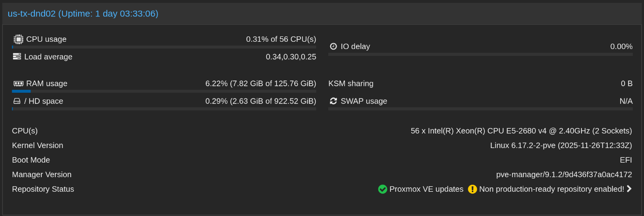Image resolution: width=644 pixels, height=216 pixels.
Task: Click the Proxmox VE updates status text
Action: [426, 189]
